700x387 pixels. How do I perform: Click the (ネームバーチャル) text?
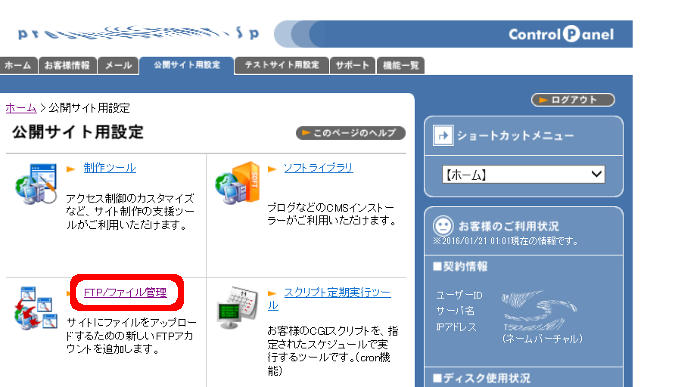coord(542,339)
